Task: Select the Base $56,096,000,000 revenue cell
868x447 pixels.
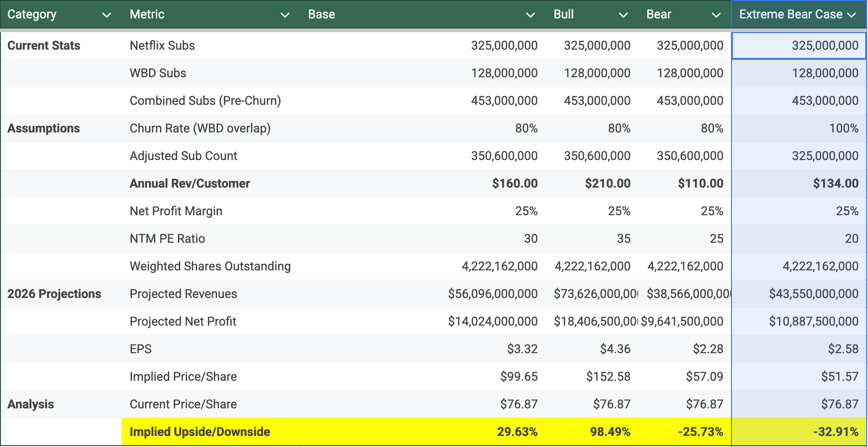Action: (x=423, y=294)
